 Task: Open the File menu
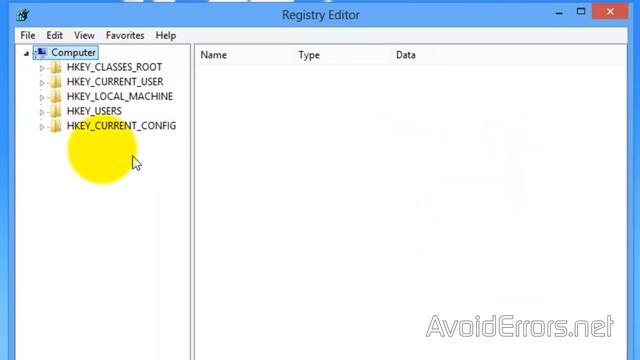[x=28, y=36]
